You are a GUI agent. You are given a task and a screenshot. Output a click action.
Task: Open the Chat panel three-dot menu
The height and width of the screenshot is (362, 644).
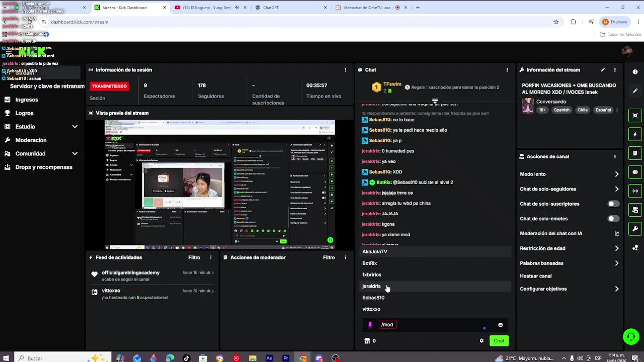coord(507,70)
